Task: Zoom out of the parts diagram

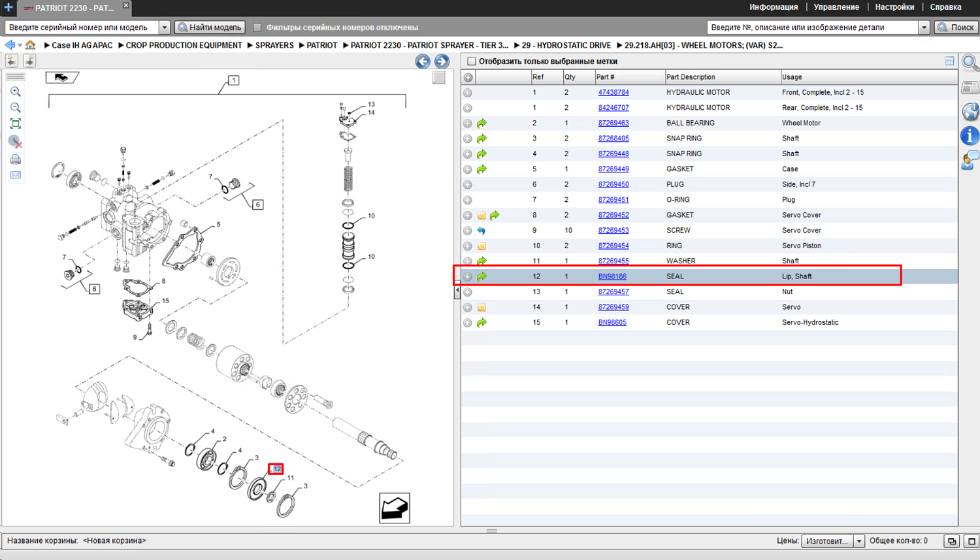Action: coord(16,107)
